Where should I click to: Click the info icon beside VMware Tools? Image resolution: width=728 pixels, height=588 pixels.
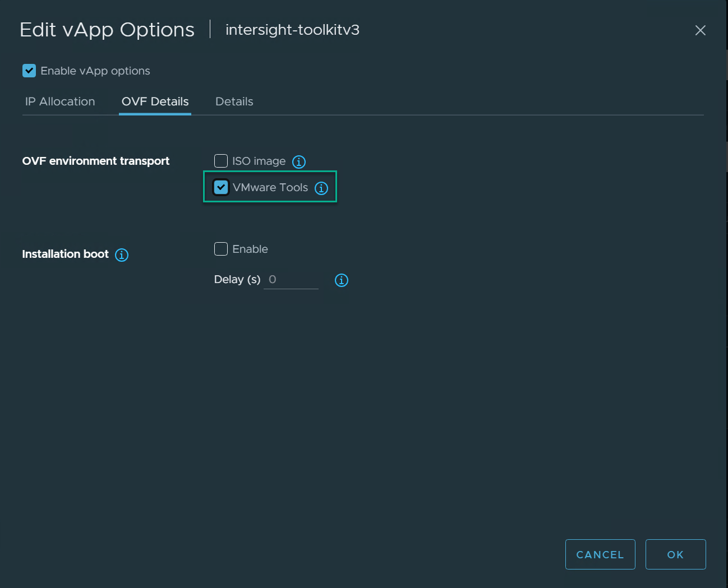click(321, 188)
